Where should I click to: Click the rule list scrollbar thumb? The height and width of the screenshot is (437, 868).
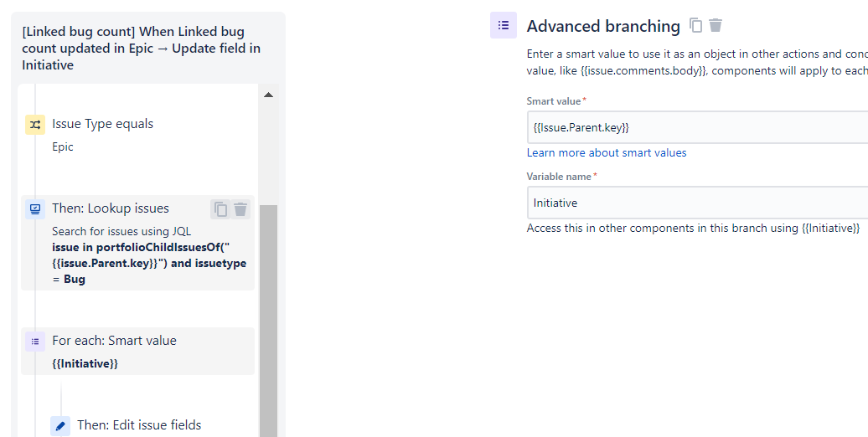(268, 321)
